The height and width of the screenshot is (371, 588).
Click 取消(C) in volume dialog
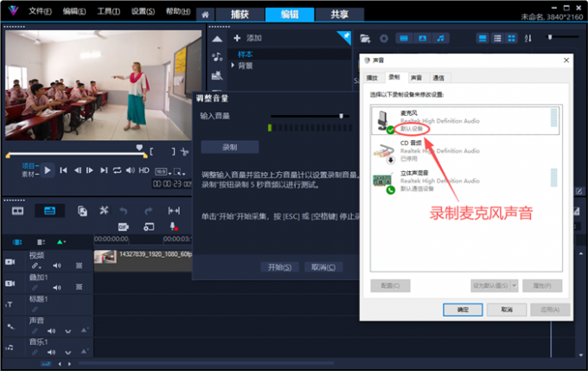[323, 267]
